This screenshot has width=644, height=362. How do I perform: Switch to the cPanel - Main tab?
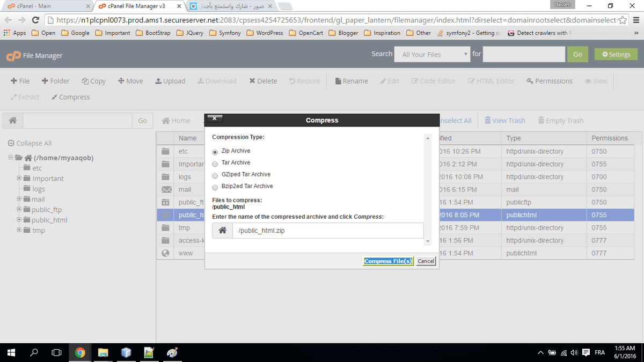47,6
